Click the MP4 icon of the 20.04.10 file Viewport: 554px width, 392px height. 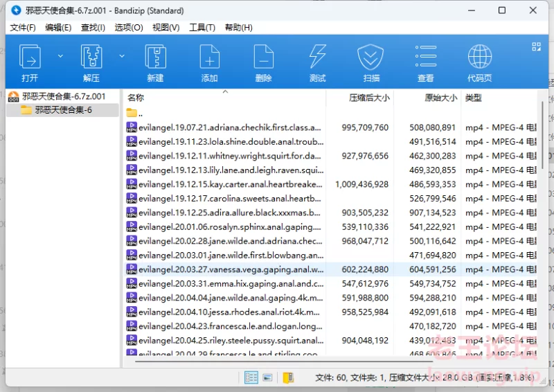132,312
